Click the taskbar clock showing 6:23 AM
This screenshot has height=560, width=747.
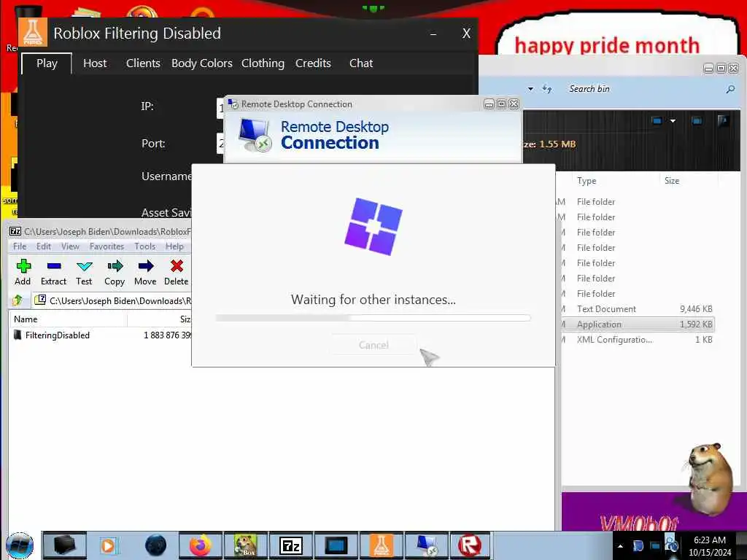coord(709,546)
